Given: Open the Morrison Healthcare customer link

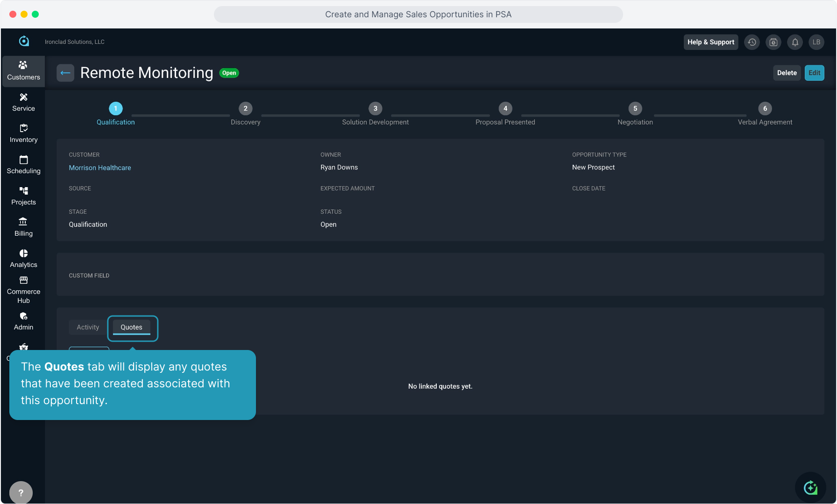Looking at the screenshot, I should click(x=100, y=168).
